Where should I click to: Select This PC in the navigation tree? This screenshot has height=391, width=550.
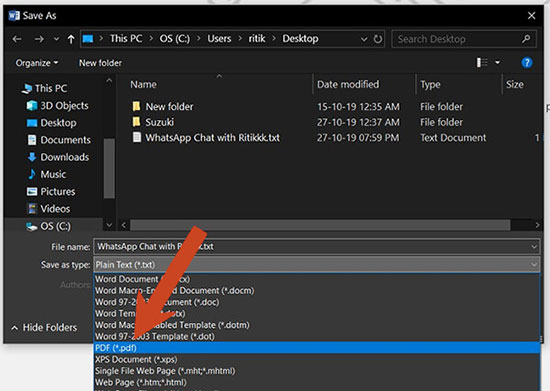(44, 88)
